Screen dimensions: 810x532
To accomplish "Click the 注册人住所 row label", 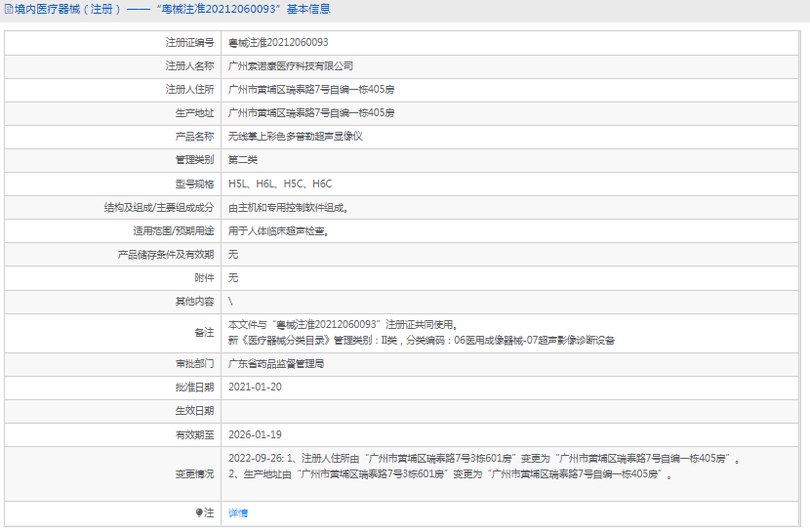I will click(x=189, y=90).
